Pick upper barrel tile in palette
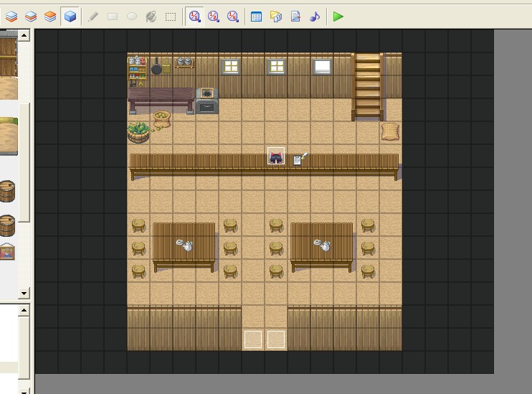This screenshot has width=532, height=394. click(x=7, y=192)
